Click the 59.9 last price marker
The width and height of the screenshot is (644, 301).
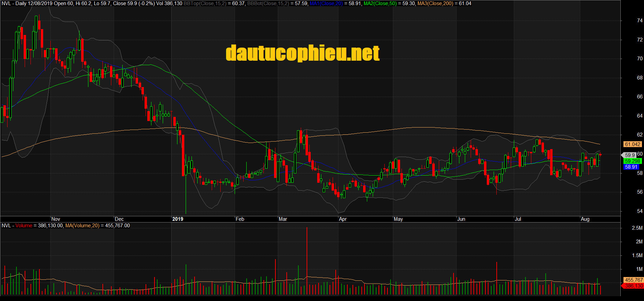click(x=630, y=155)
